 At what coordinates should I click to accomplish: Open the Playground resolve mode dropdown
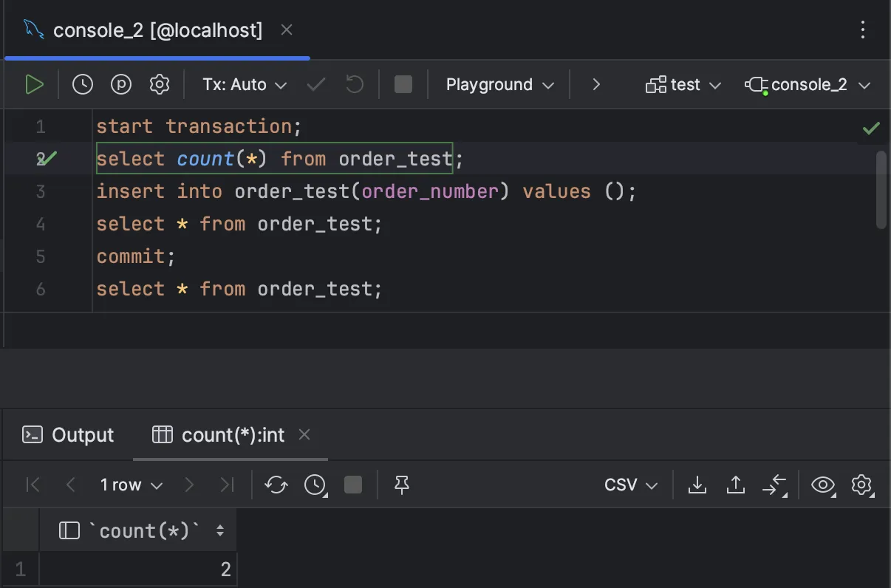[x=499, y=85]
